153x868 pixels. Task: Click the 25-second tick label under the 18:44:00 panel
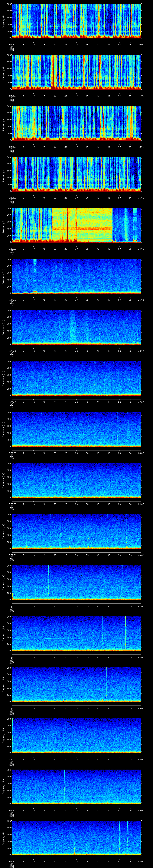66,810
